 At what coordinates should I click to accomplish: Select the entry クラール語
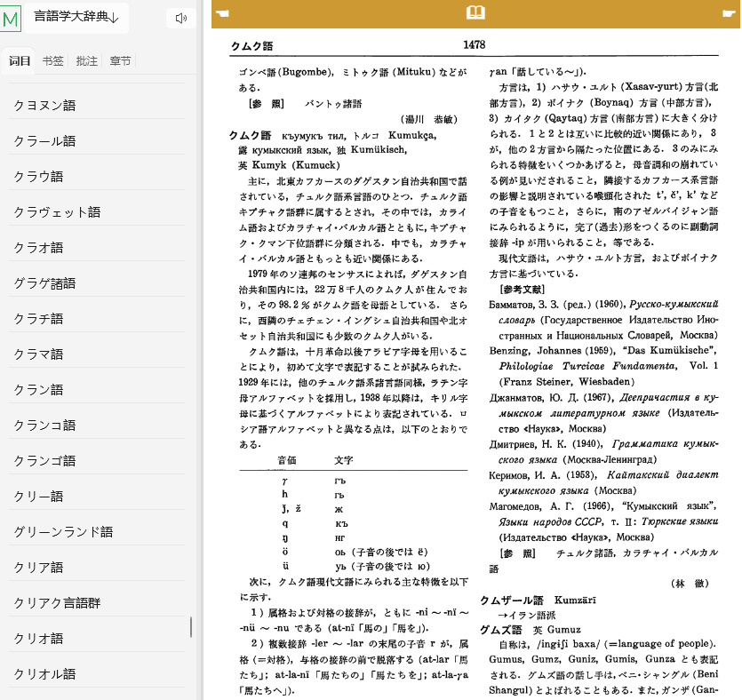97,140
